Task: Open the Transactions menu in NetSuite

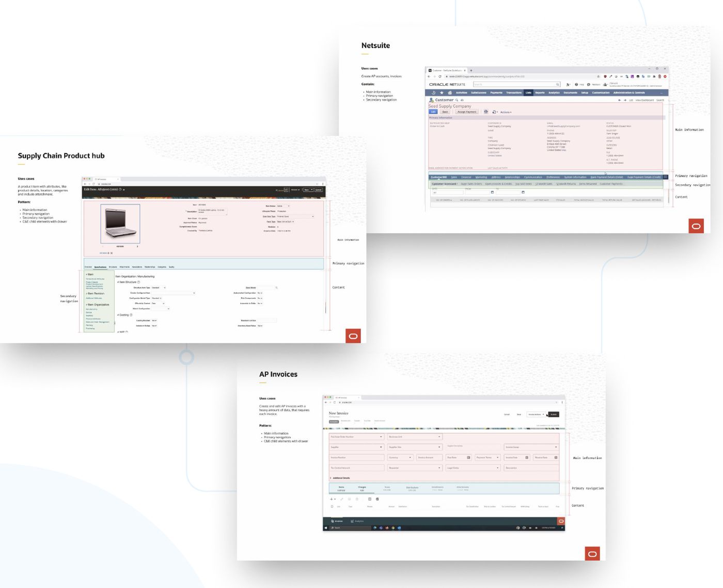Action: point(514,93)
